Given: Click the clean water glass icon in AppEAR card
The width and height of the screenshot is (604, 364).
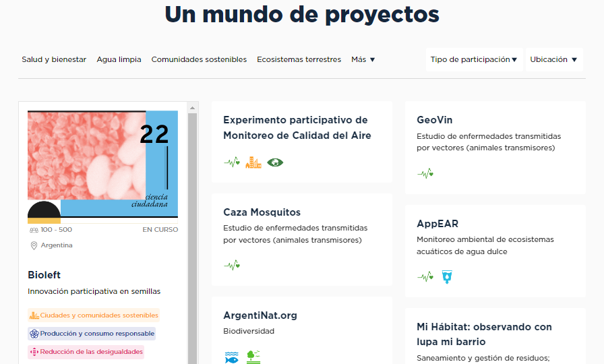Looking at the screenshot, I should click(447, 277).
